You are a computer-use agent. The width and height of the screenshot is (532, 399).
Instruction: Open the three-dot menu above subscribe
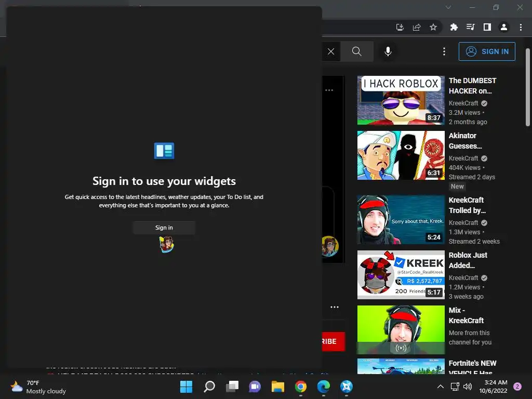click(335, 307)
